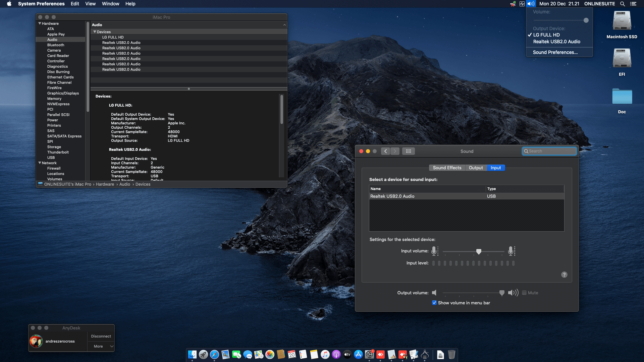Click the volume speaker icon in menu bar
Image resolution: width=644 pixels, height=362 pixels.
tap(531, 4)
